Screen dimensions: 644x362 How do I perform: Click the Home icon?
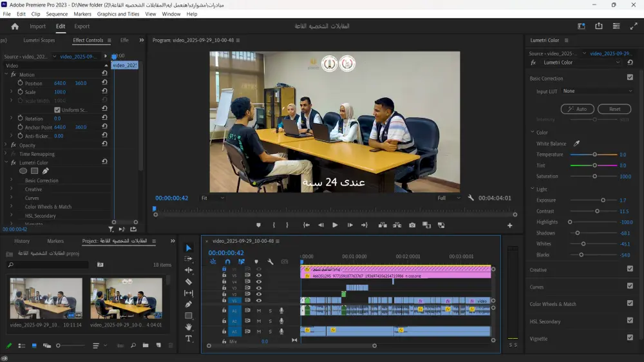click(x=15, y=26)
